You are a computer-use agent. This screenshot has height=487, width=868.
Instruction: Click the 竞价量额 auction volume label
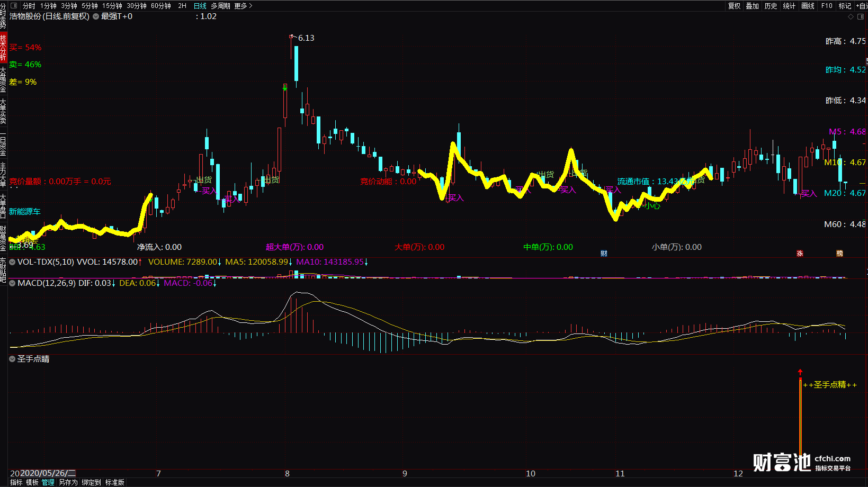point(60,182)
